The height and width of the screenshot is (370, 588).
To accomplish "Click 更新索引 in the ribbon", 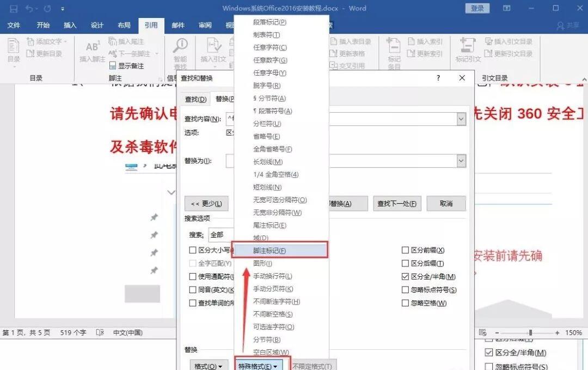I will [x=425, y=53].
